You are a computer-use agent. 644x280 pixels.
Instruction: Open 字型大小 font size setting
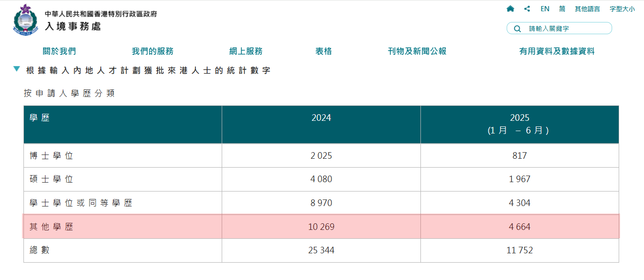[622, 9]
